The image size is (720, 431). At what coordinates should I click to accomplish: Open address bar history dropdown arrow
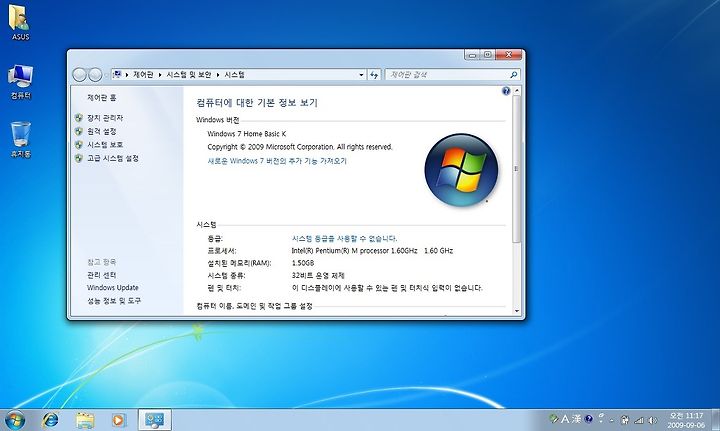[x=361, y=75]
